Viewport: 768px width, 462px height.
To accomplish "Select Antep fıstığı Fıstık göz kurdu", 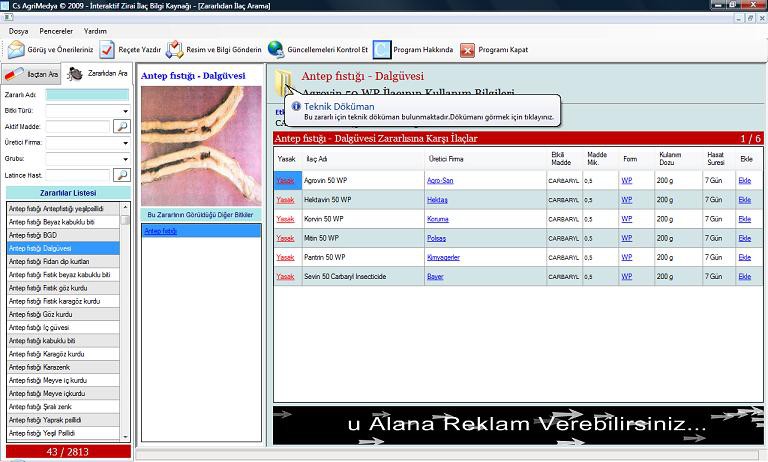I will click(63, 288).
